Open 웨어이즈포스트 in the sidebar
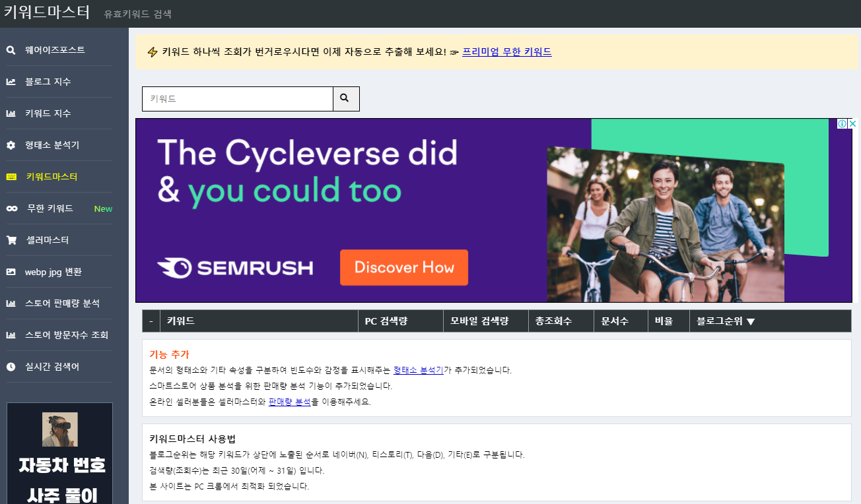Screen dimensions: 861x504 click(x=55, y=50)
